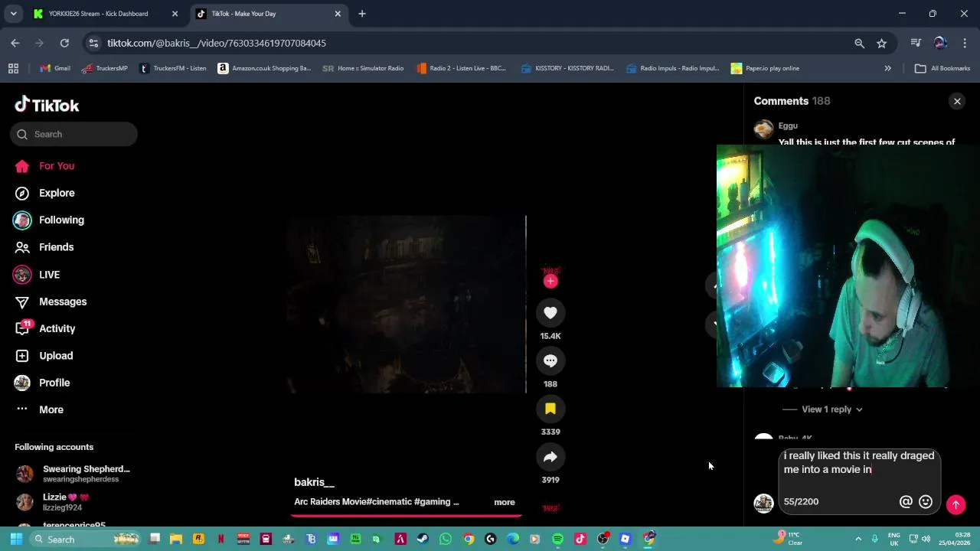Viewport: 980px width, 551px height.
Task: Open Eggu commenter name
Action: [788, 126]
